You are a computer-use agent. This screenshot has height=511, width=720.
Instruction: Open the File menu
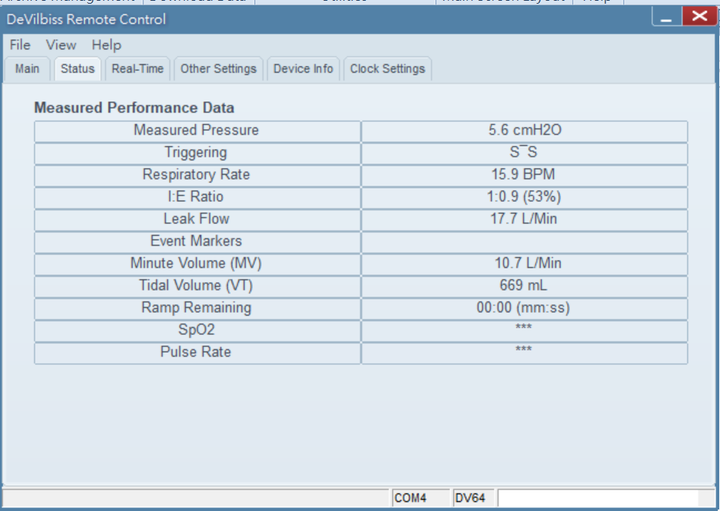point(20,45)
